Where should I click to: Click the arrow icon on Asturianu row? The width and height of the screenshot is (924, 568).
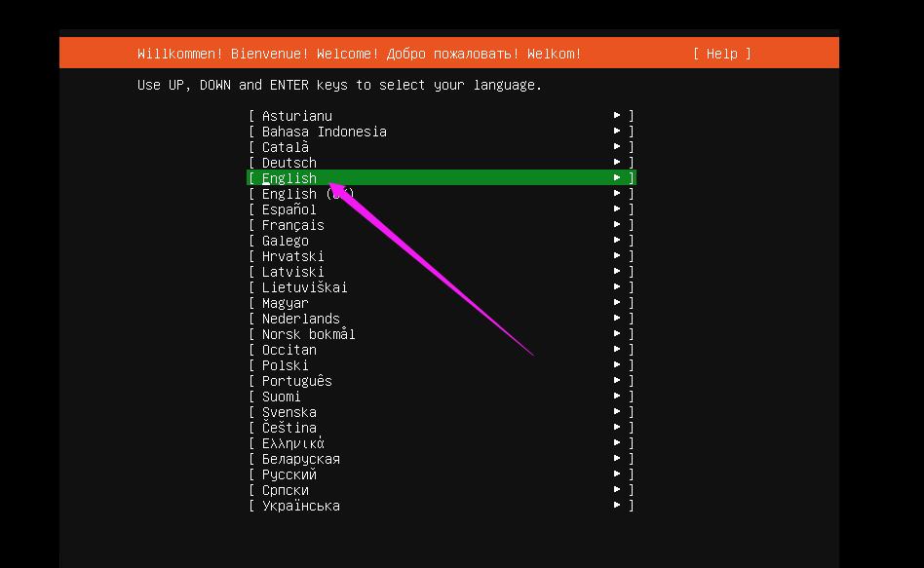pos(617,116)
